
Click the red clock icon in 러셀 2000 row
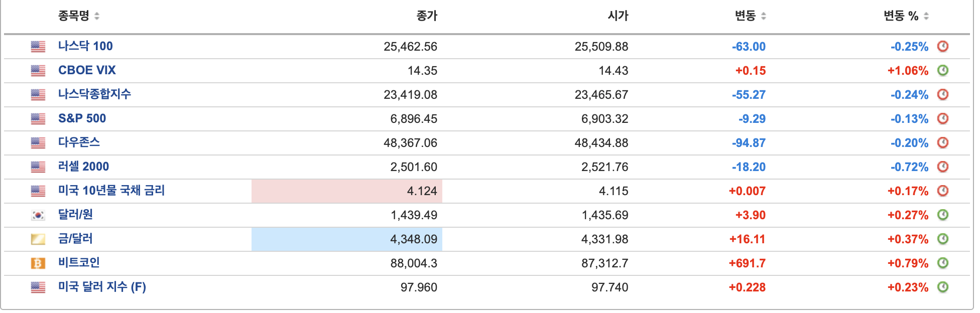tap(943, 167)
